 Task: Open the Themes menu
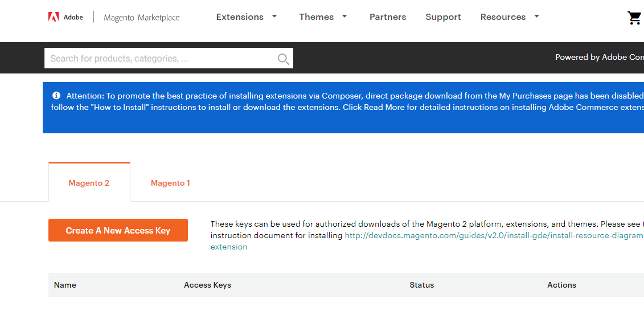pos(316,17)
